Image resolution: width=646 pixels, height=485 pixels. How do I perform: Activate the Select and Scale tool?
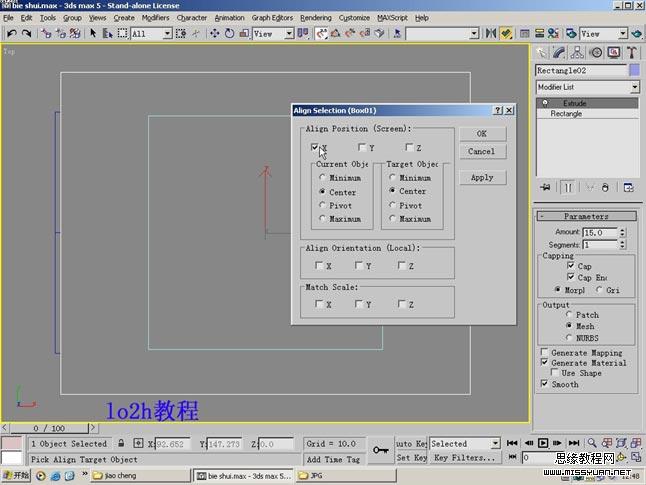244,33
